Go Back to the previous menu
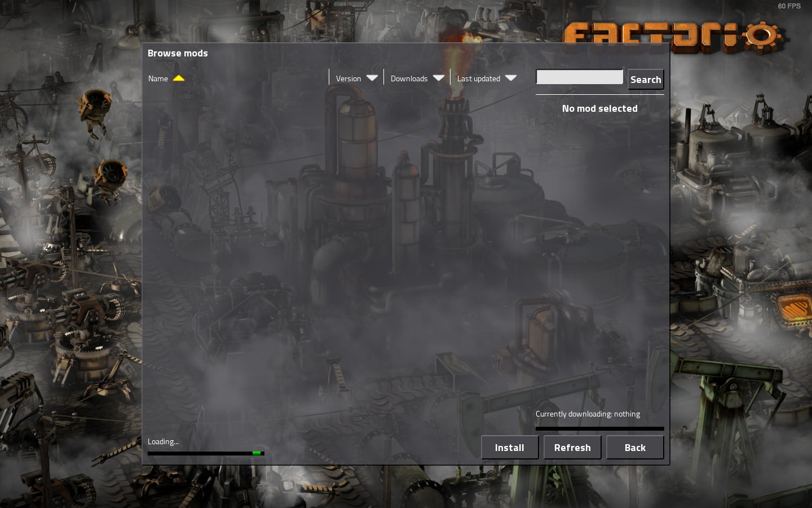This screenshot has width=812, height=508. point(635,448)
